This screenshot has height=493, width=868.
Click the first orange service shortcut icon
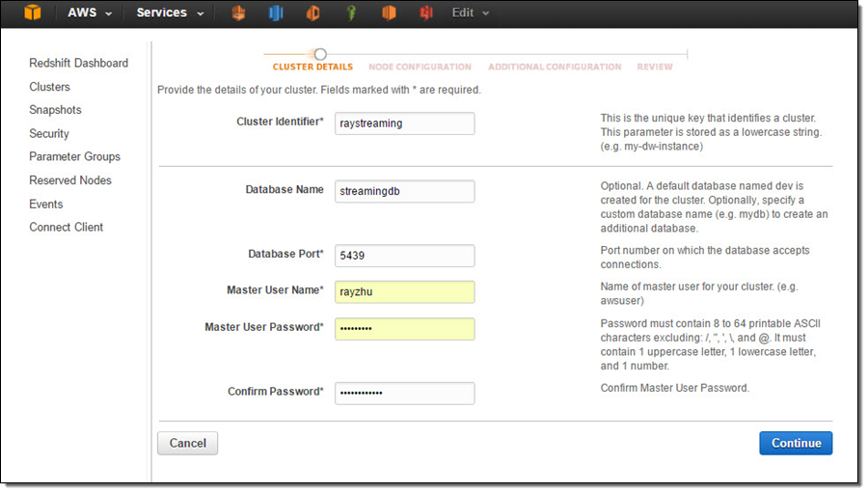point(239,14)
